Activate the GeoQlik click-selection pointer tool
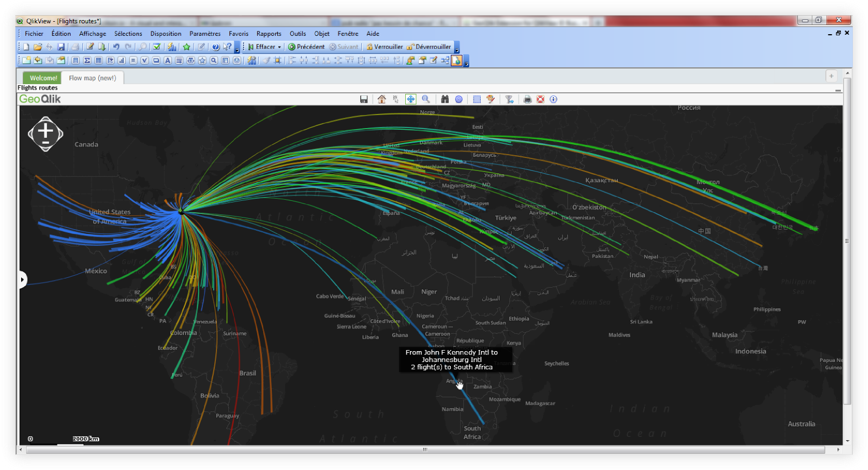This screenshot has width=868, height=470. (x=395, y=99)
